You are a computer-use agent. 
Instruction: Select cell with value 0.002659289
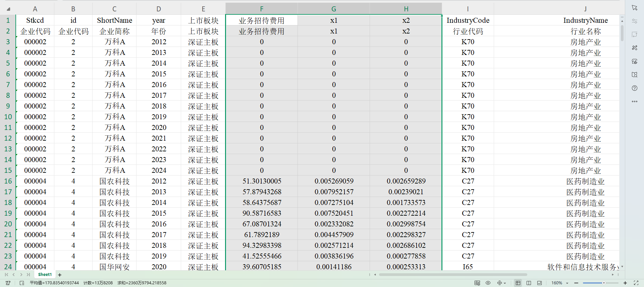tap(406, 181)
